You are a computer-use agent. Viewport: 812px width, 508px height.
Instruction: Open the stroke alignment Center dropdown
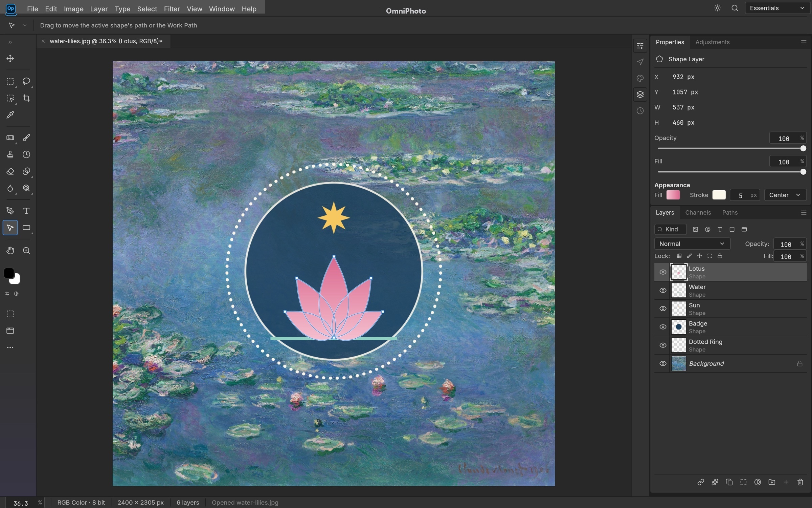click(x=785, y=195)
